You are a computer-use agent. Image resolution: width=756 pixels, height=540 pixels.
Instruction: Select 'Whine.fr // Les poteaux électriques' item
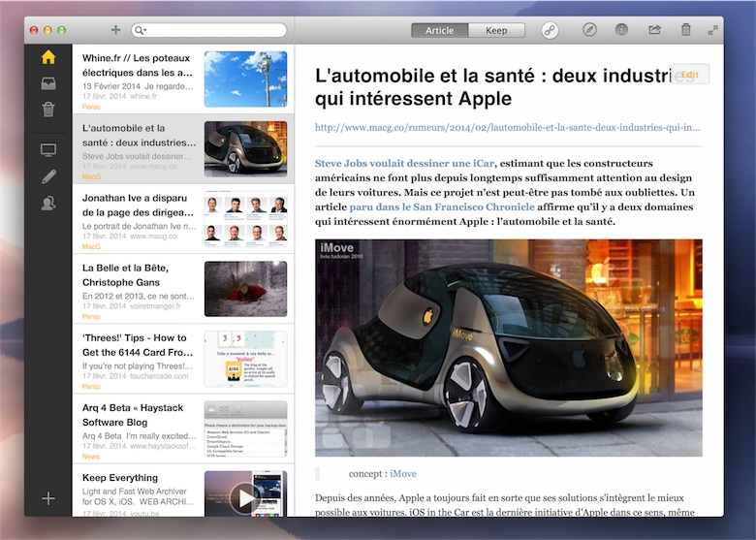pos(183,79)
